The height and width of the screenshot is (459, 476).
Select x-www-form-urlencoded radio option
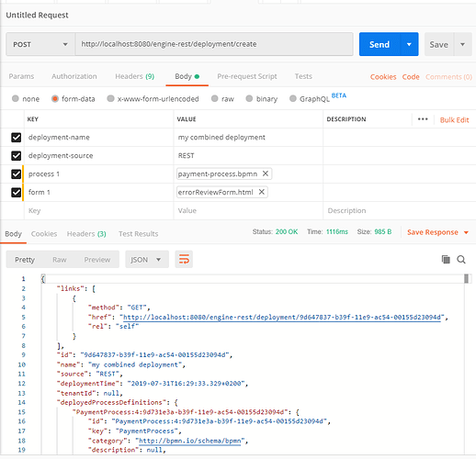click(x=110, y=98)
